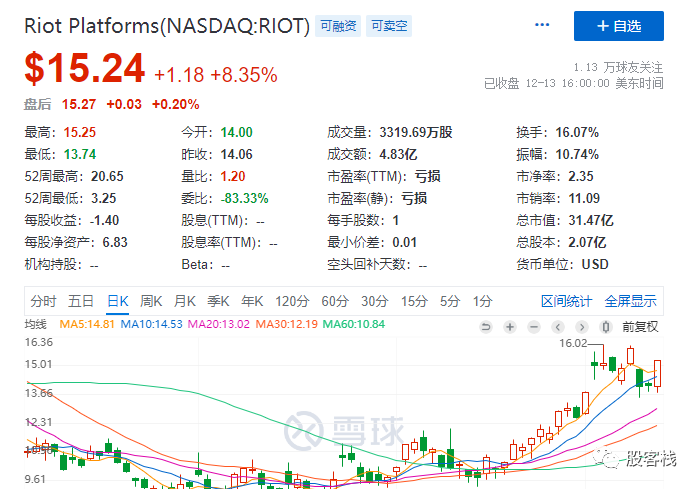
Task: Open the 前复权 adjustment dropdown
Action: pos(640,327)
